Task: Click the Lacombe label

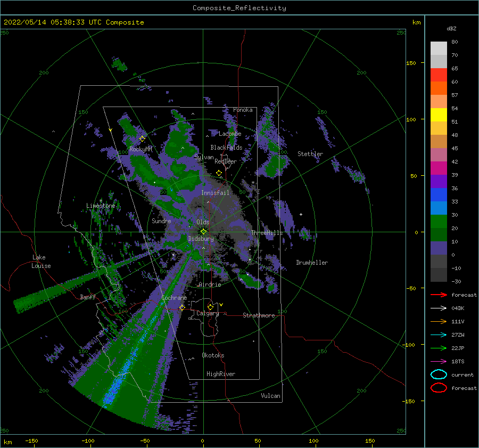Action: coord(230,134)
